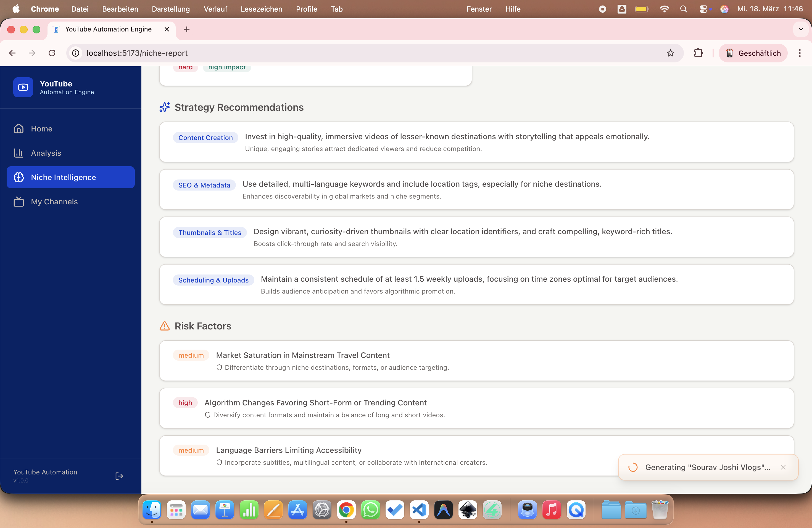812x528 pixels.
Task: Open My Channels section
Action: click(x=54, y=202)
